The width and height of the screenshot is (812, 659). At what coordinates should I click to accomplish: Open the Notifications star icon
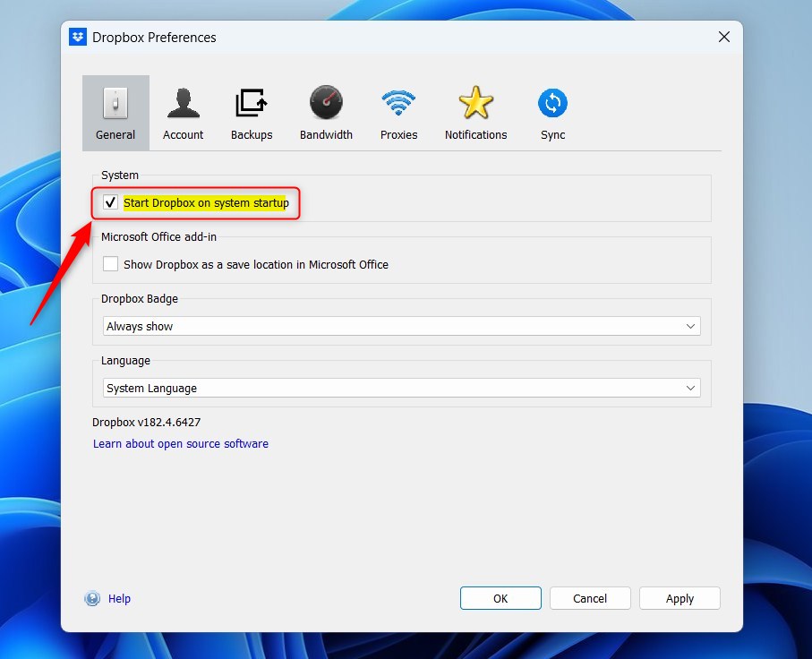475,103
